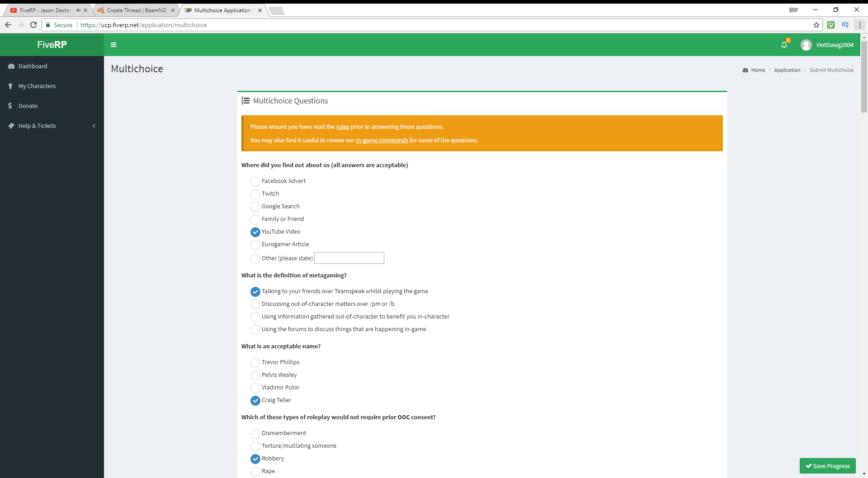The height and width of the screenshot is (478, 868).
Task: Click the Home breadcrumb dashboard icon
Action: [745, 70]
